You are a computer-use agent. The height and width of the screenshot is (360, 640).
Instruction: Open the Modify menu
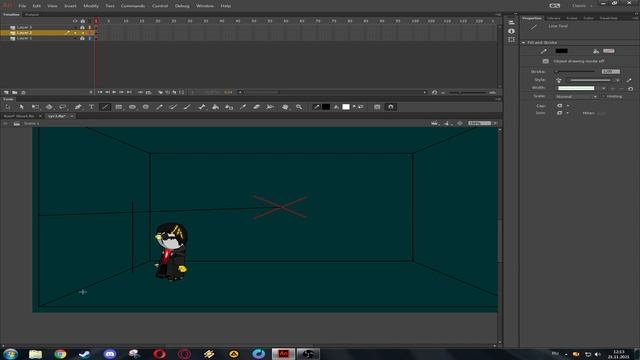point(91,6)
